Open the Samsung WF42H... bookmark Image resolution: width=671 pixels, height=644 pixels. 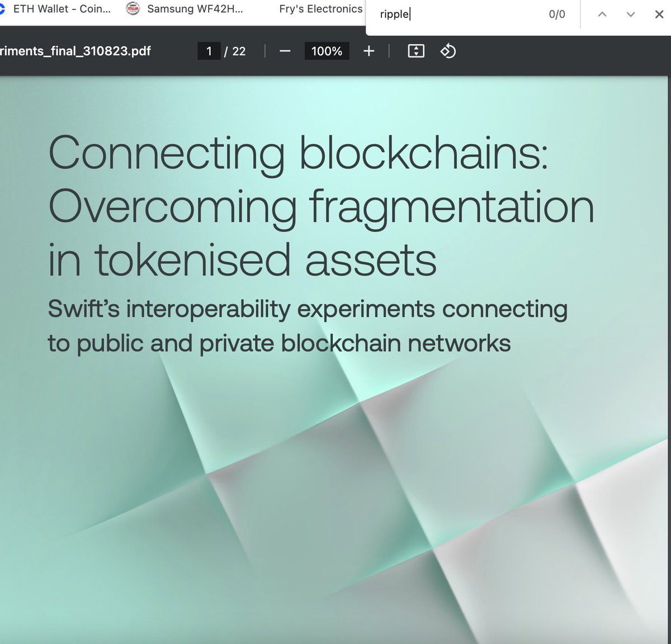point(195,9)
